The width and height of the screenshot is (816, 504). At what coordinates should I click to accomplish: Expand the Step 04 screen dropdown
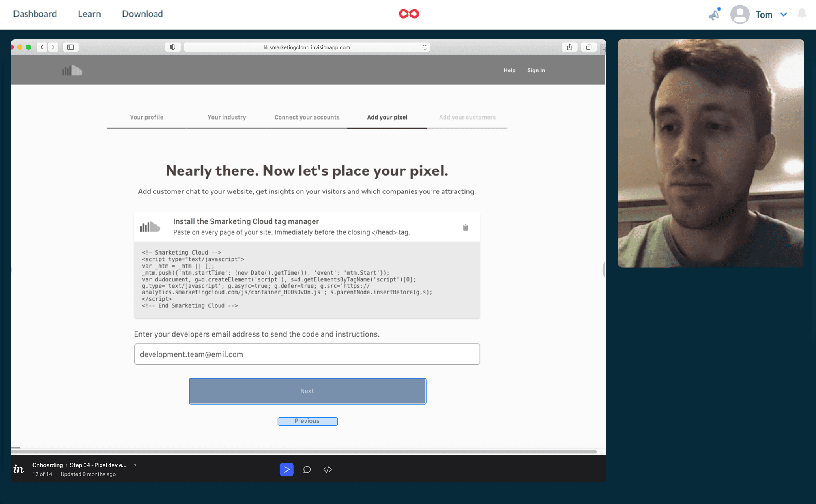[x=135, y=465]
